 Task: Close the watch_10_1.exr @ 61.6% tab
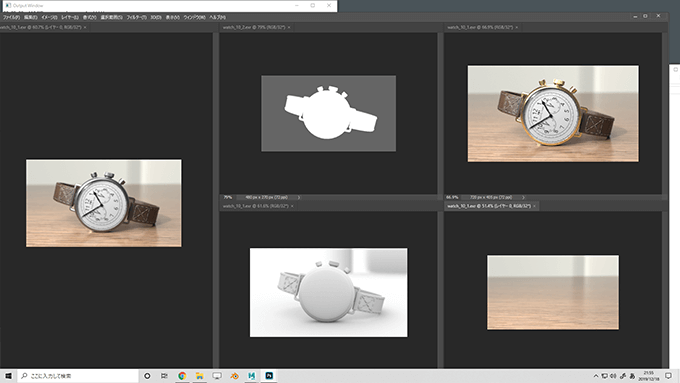[292, 206]
